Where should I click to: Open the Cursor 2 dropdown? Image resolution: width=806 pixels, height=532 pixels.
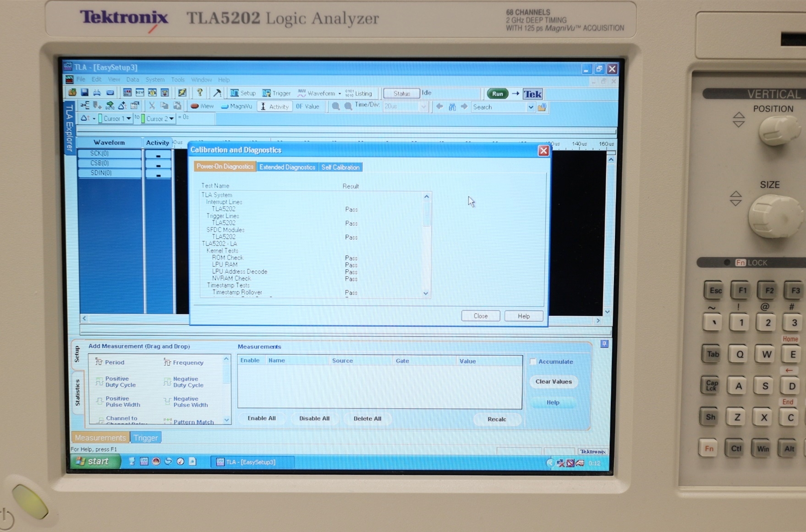click(171, 119)
